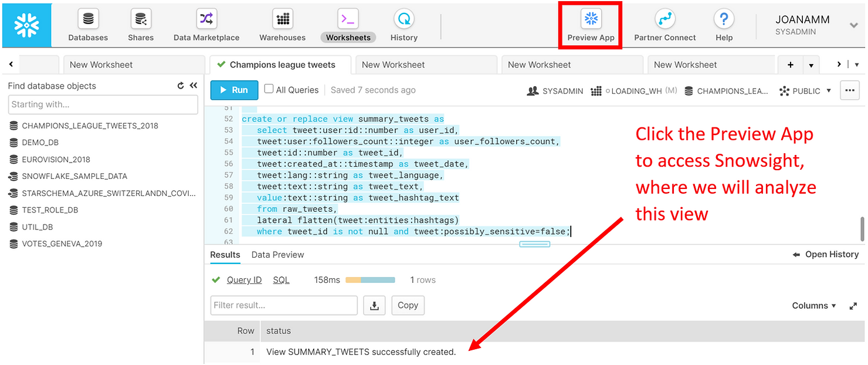This screenshot has height=365, width=868.
Task: Click the Row column header
Action: (246, 331)
